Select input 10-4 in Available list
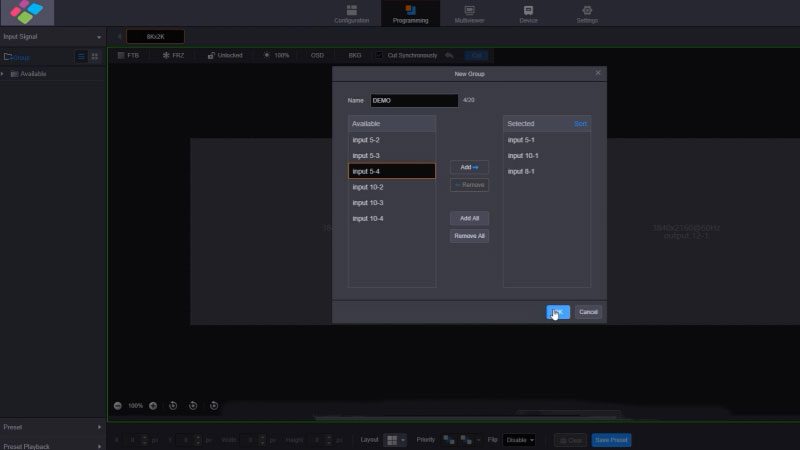Viewport: 800px width, 450px height. (x=392, y=218)
